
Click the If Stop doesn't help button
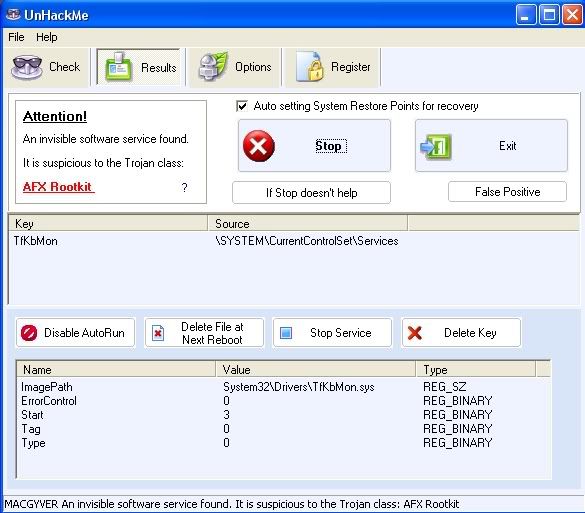312,193
